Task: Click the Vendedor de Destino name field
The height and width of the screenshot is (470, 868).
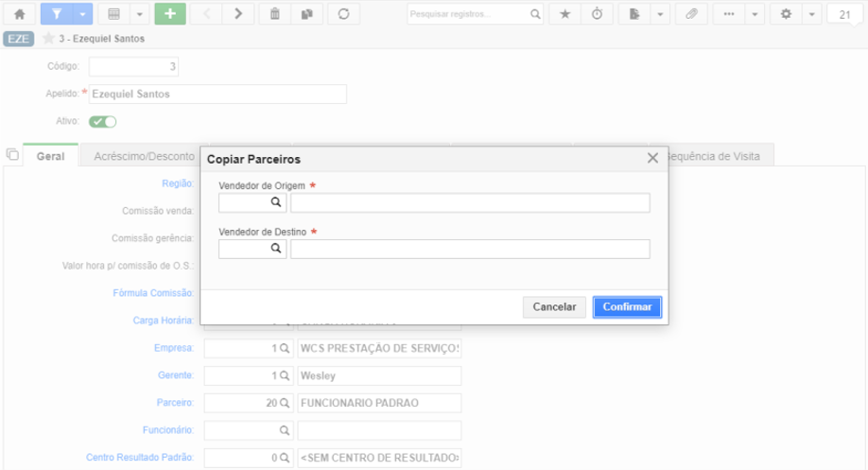Action: point(470,249)
